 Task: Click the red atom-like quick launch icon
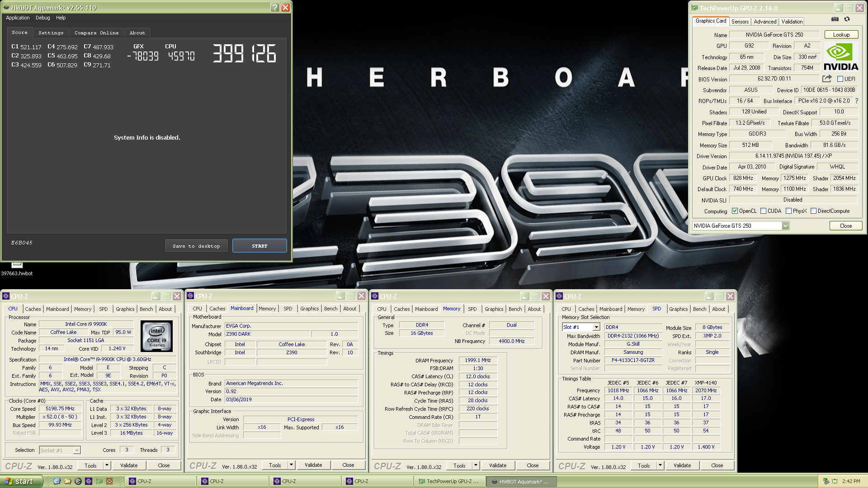point(109,481)
